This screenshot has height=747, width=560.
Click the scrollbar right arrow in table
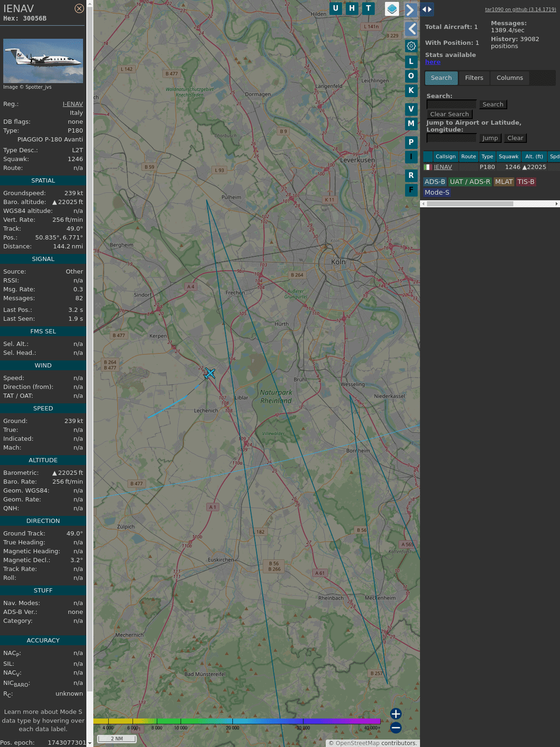[x=557, y=204]
